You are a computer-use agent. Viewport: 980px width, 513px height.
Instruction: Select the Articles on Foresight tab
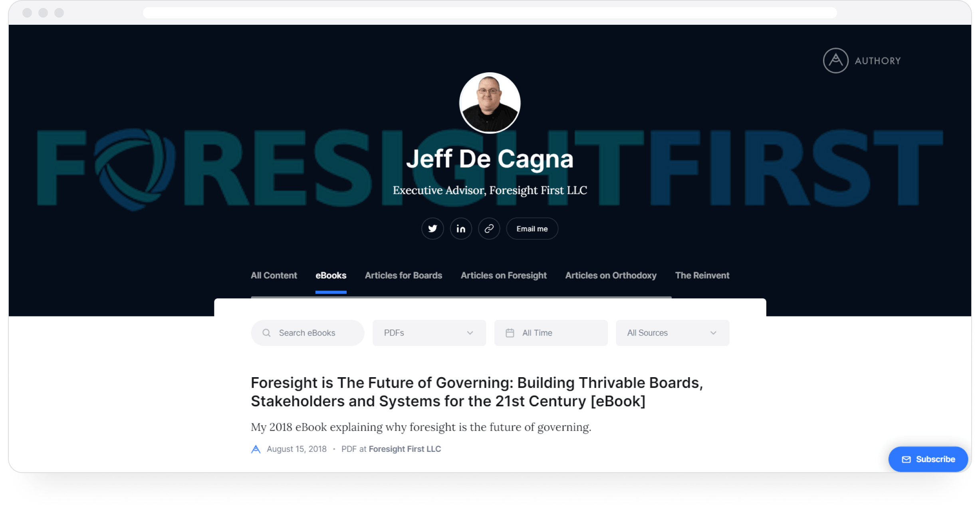click(x=505, y=275)
